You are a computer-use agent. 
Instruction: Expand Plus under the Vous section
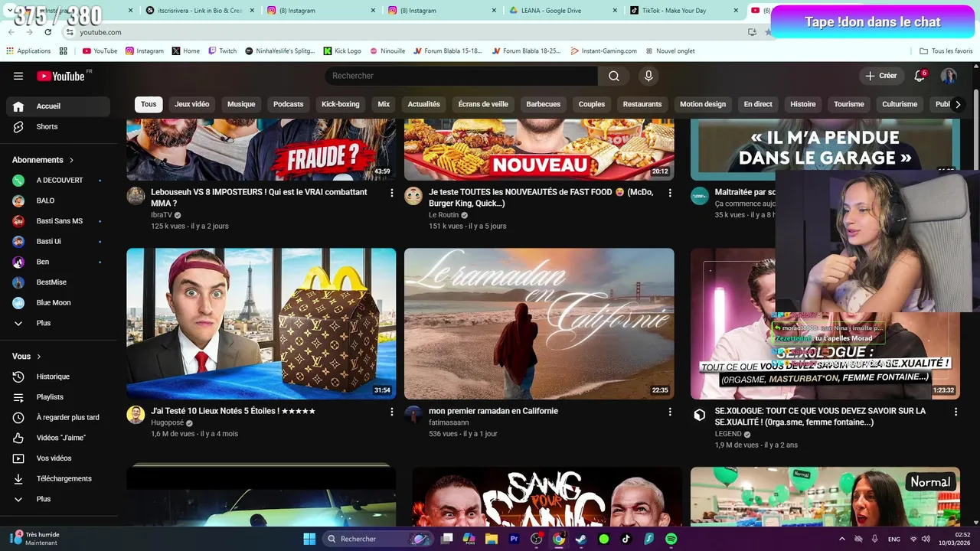click(x=58, y=499)
